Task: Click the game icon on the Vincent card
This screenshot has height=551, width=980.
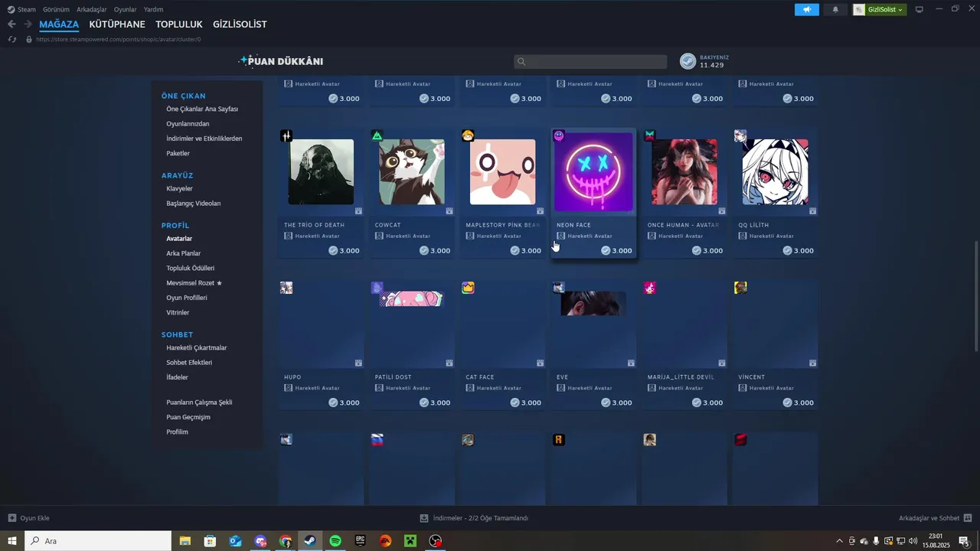Action: click(x=740, y=288)
